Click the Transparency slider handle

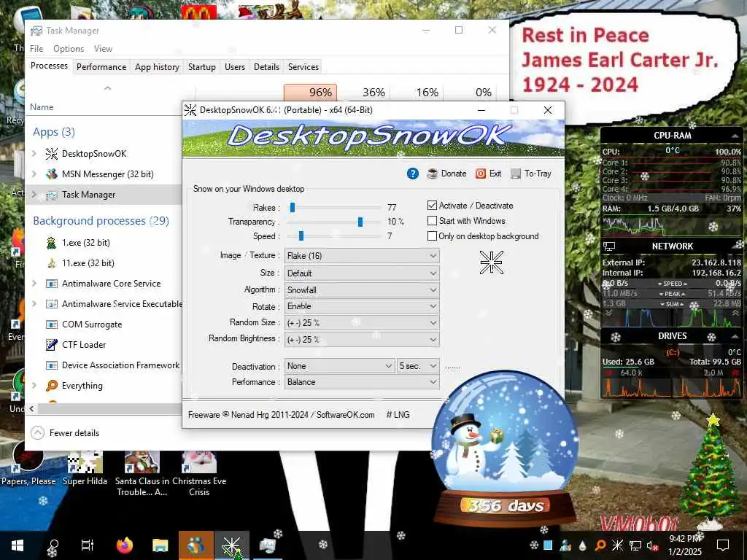[x=360, y=222]
